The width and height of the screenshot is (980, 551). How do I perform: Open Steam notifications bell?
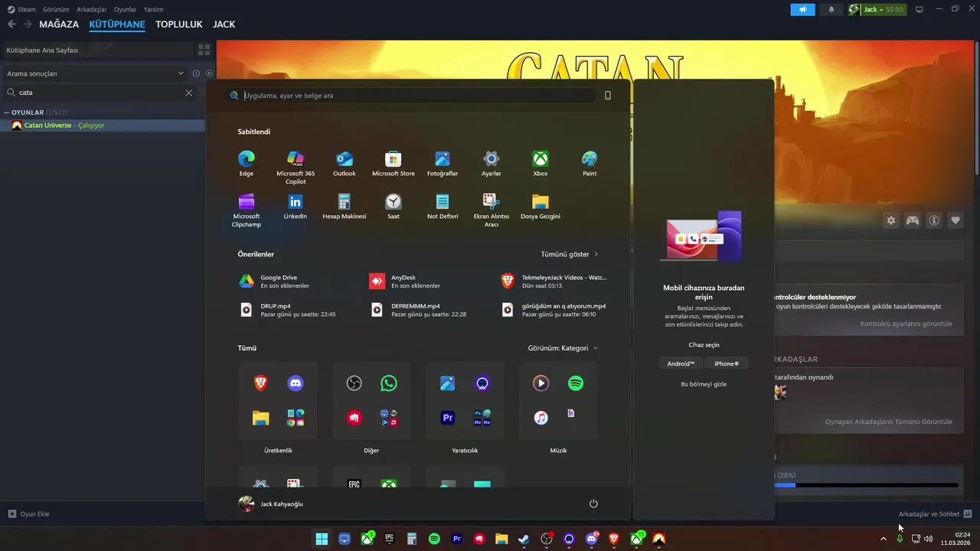(x=831, y=9)
